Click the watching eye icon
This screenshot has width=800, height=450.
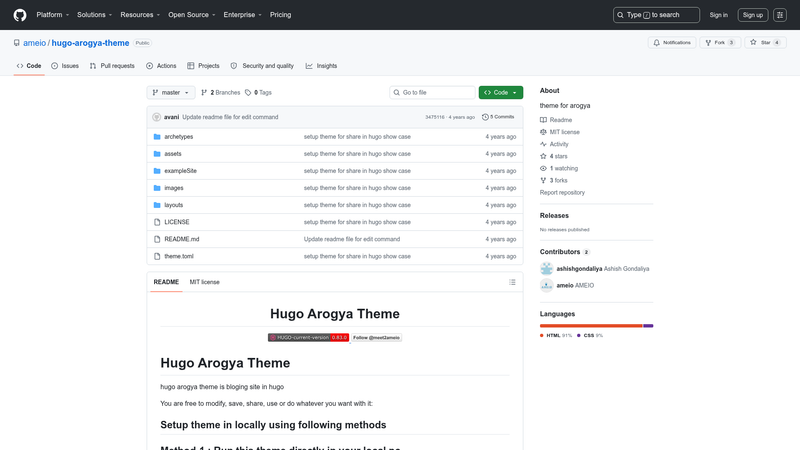[543, 168]
